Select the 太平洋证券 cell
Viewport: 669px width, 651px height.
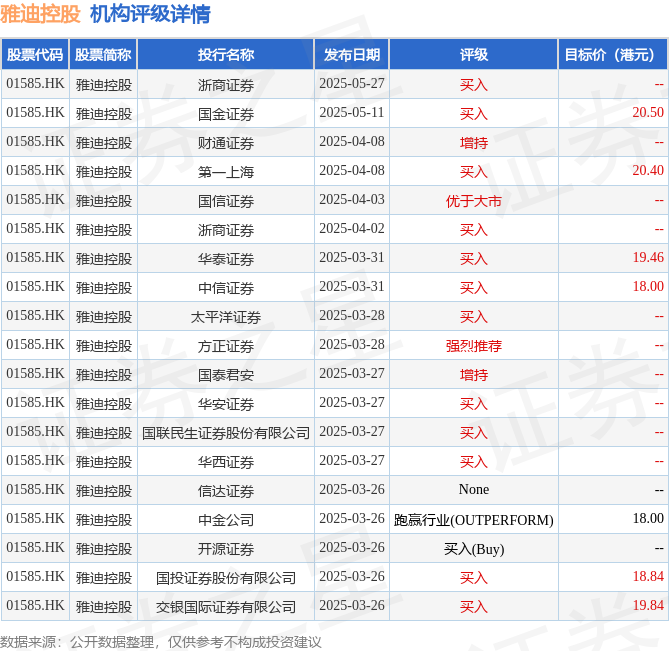coord(226,317)
